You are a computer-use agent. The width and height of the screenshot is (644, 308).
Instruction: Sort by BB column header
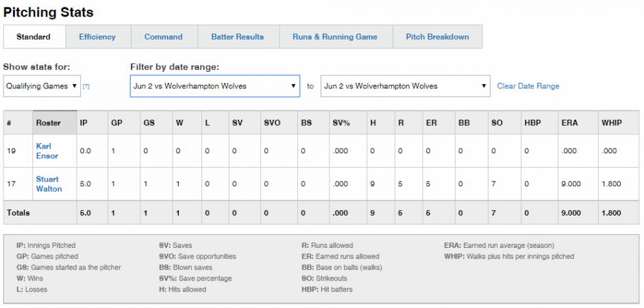click(471, 123)
